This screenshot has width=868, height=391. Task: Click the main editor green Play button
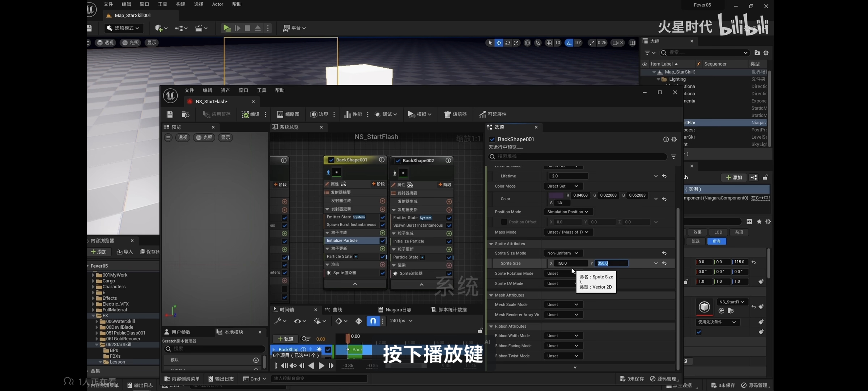point(227,28)
